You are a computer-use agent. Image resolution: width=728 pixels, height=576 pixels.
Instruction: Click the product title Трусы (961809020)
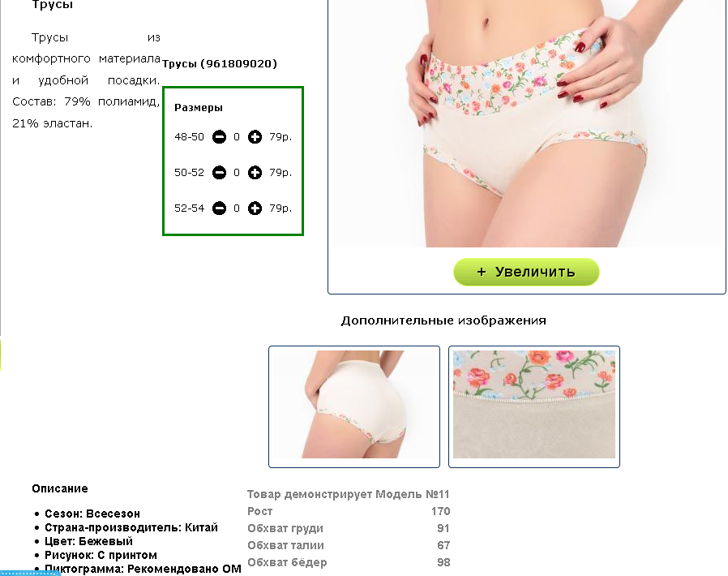220,63
